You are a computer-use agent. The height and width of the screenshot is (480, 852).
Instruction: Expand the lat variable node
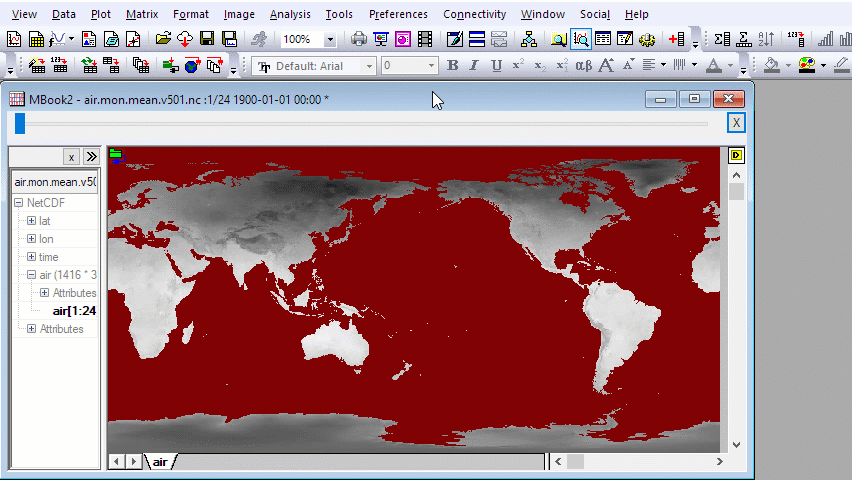click(32, 221)
